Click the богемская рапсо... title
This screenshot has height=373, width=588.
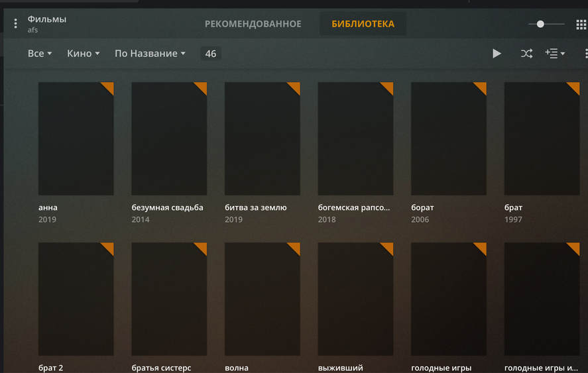[353, 207]
